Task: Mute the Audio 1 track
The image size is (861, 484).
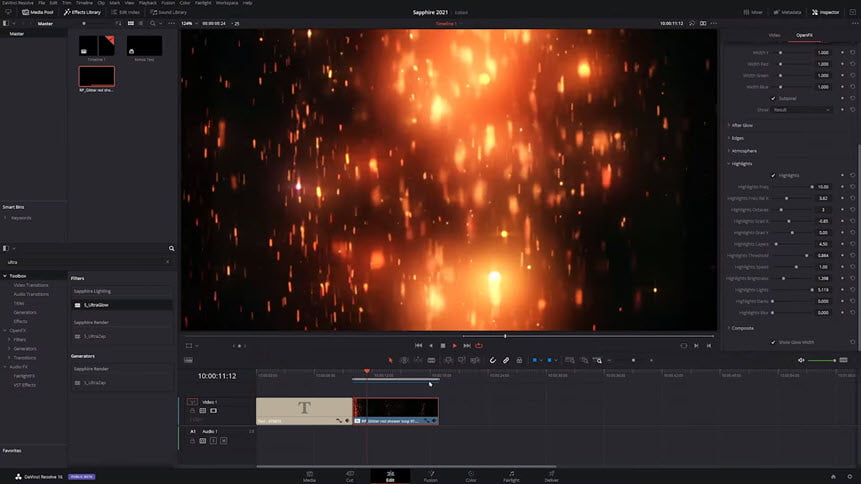Action: pyautogui.click(x=223, y=441)
